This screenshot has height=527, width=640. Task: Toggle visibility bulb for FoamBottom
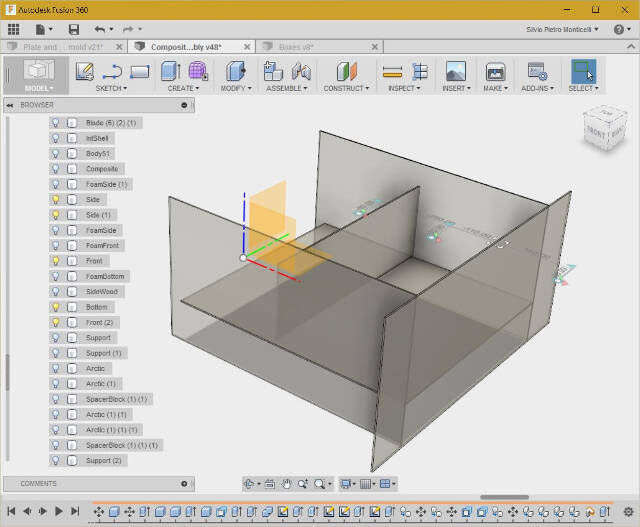click(x=56, y=276)
